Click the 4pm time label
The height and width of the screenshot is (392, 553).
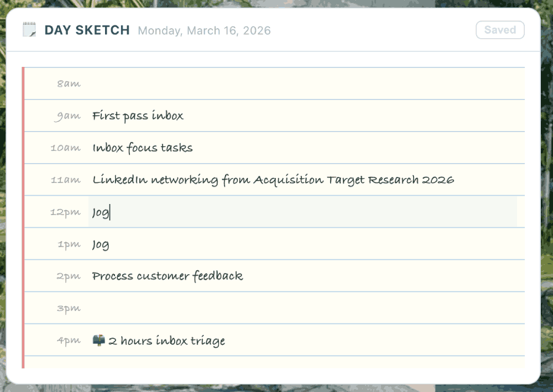point(69,341)
